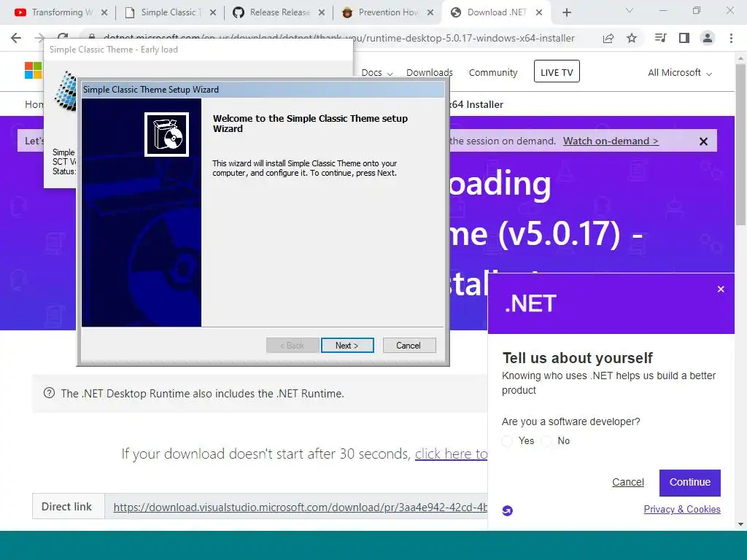Share this page icon in address bar
This screenshot has width=747, height=560.
click(x=608, y=38)
